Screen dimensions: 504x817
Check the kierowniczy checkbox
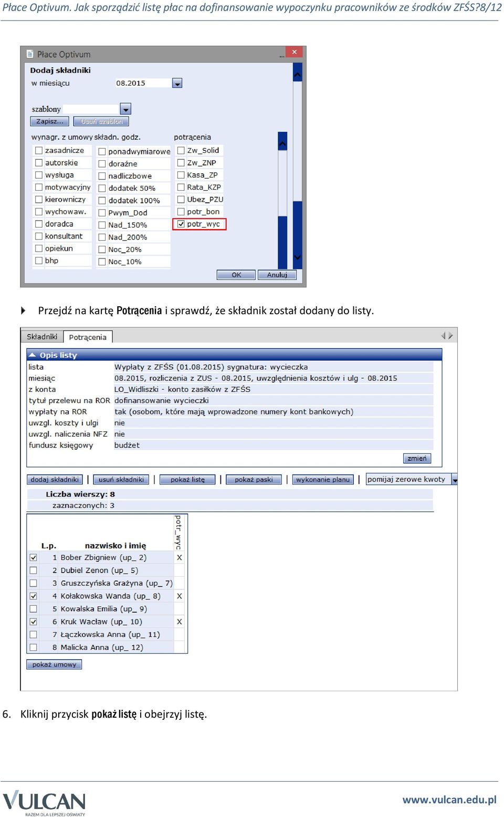tap(39, 200)
